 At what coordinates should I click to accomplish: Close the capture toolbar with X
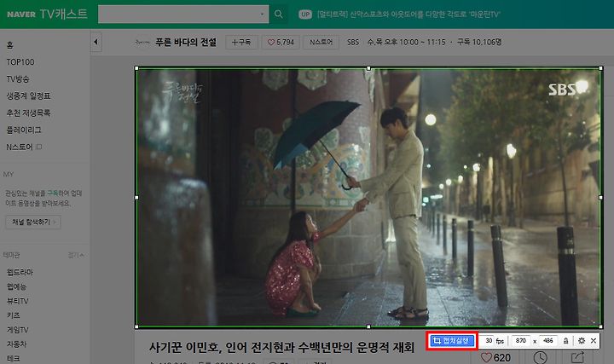tap(594, 341)
